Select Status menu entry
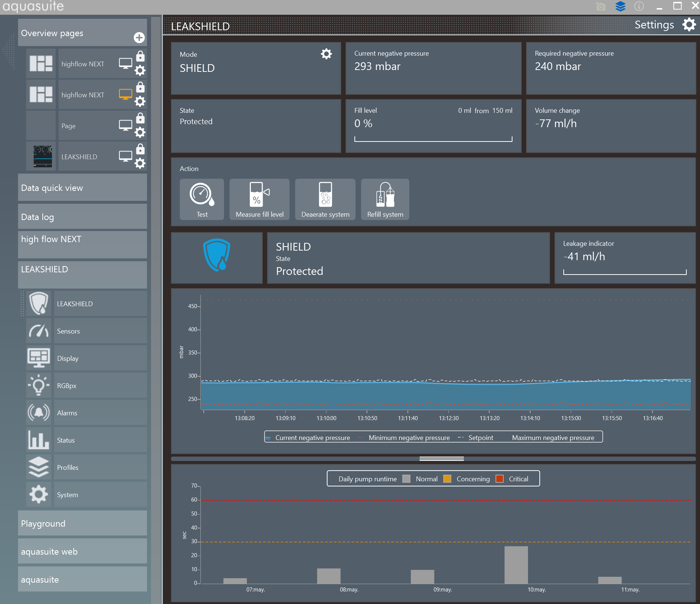This screenshot has height=604, width=700. pos(100,440)
